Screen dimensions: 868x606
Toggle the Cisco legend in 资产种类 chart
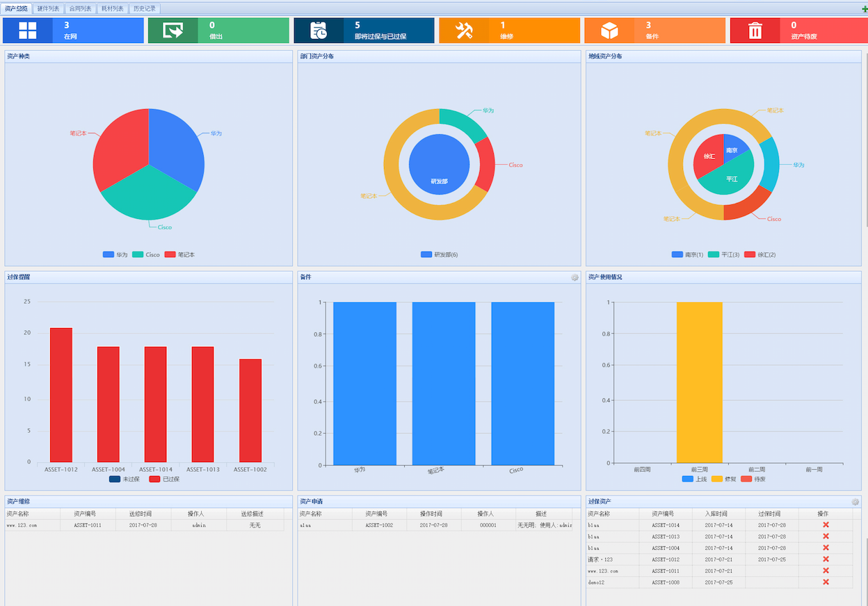(146, 254)
